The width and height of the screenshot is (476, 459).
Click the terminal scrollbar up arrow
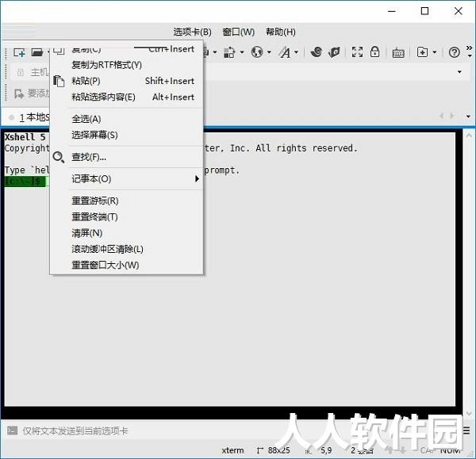pos(469,136)
